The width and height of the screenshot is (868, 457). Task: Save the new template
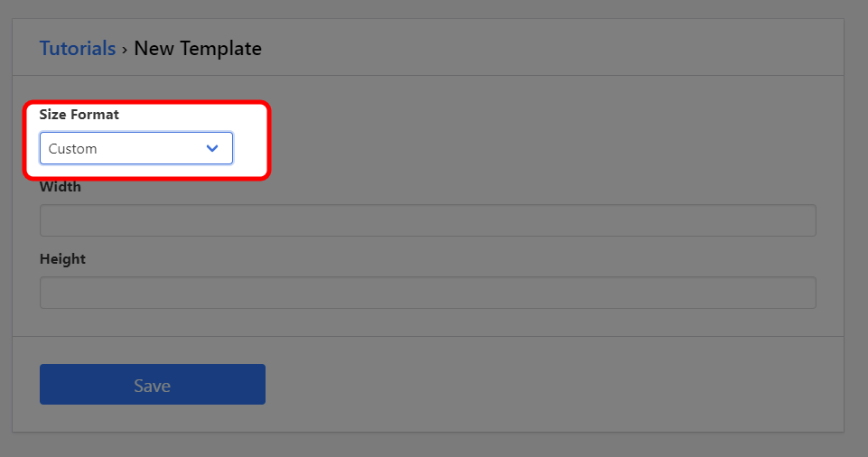152,385
